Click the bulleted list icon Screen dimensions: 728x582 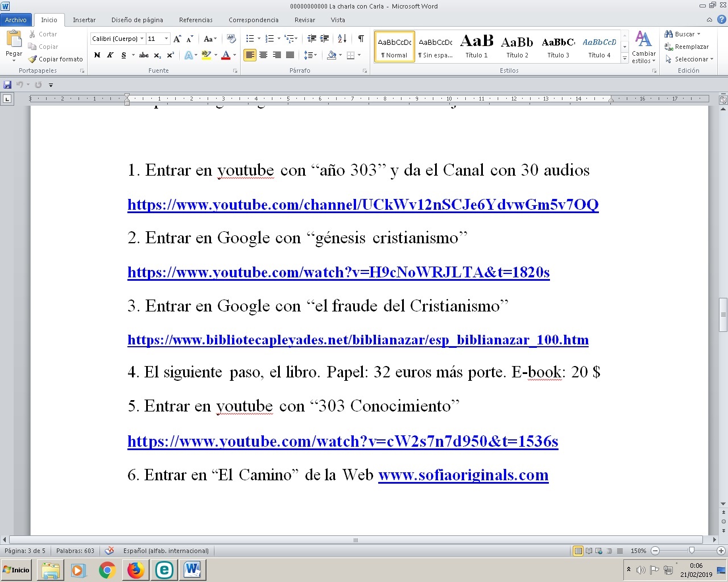[x=250, y=39]
